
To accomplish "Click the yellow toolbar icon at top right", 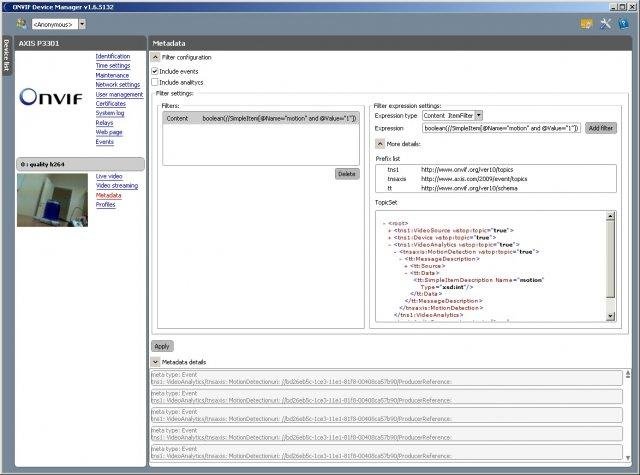I will (587, 23).
